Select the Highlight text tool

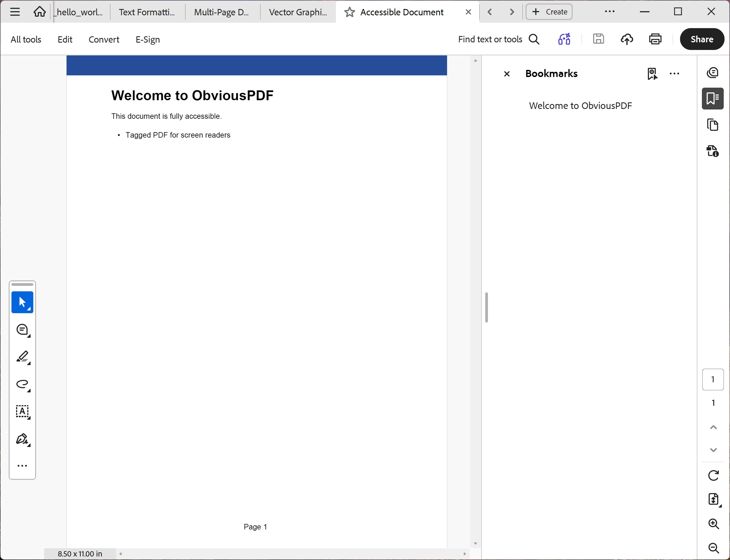click(x=22, y=358)
